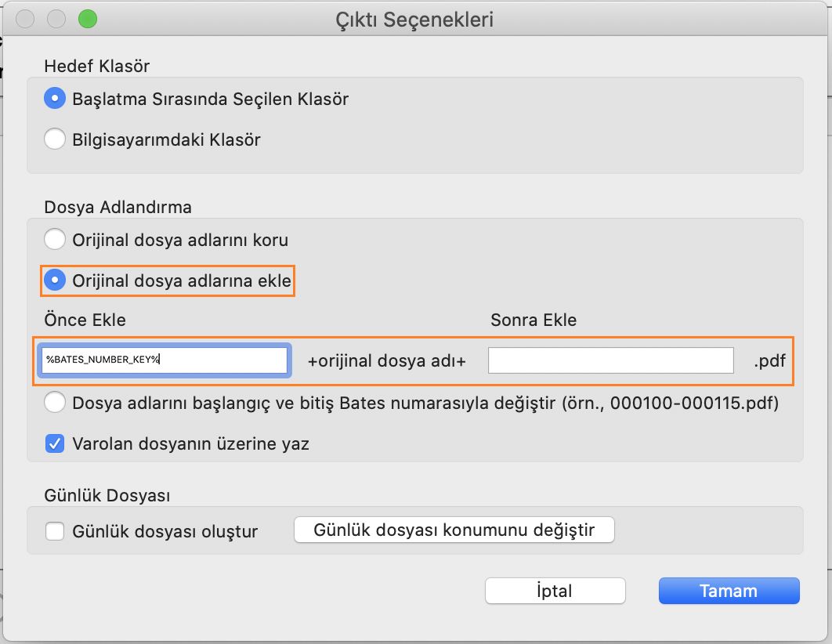Select the %BATES_NUMBER_KEY% text in prefix field
This screenshot has width=832, height=644.
point(94,360)
